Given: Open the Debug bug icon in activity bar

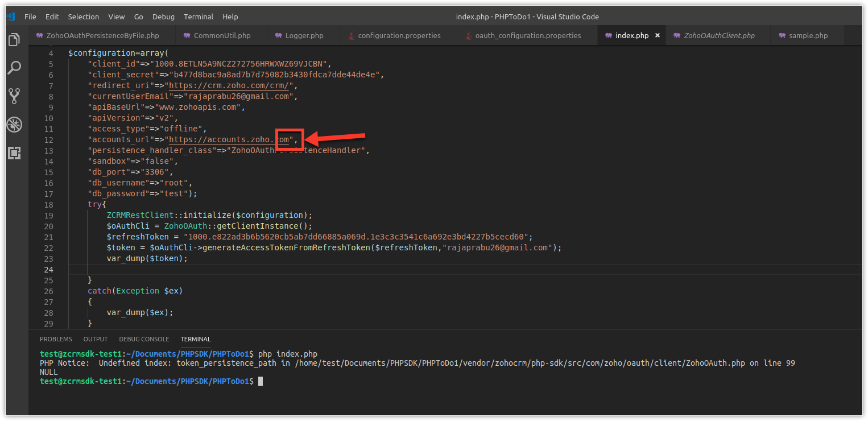Looking at the screenshot, I should (x=14, y=125).
